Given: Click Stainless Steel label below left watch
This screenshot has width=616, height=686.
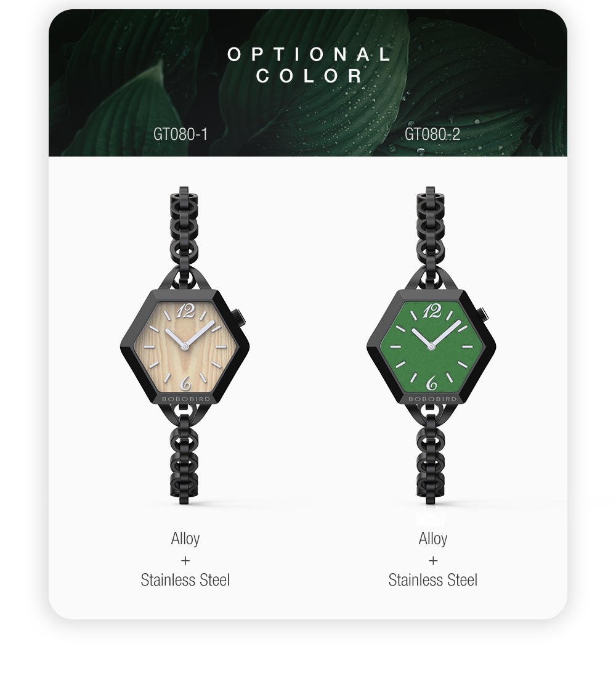Looking at the screenshot, I should click(185, 580).
